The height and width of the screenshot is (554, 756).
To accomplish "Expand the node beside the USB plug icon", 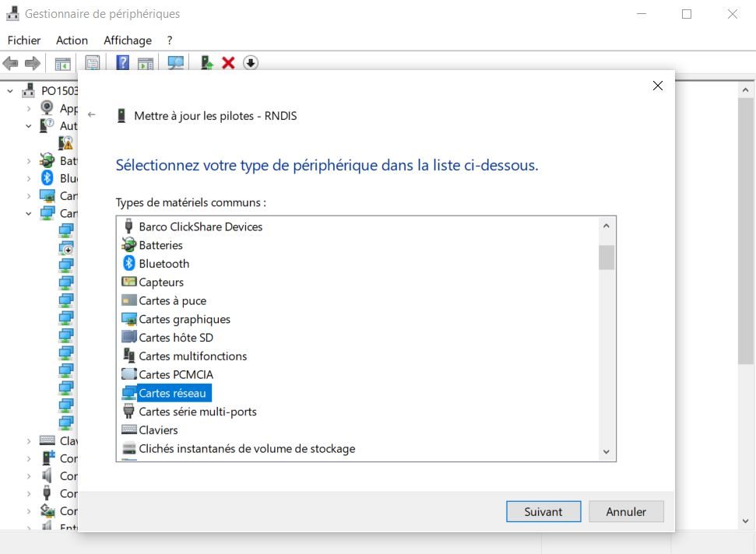I will click(29, 494).
